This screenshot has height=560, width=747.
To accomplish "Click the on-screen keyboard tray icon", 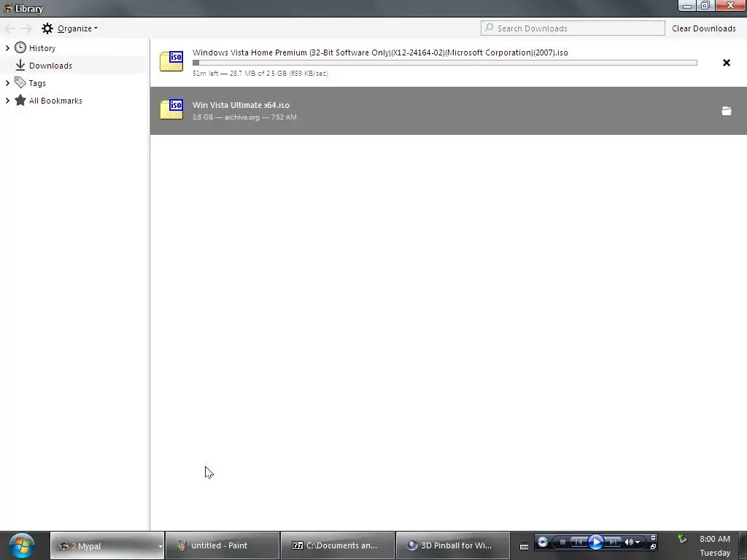I will [x=524, y=546].
